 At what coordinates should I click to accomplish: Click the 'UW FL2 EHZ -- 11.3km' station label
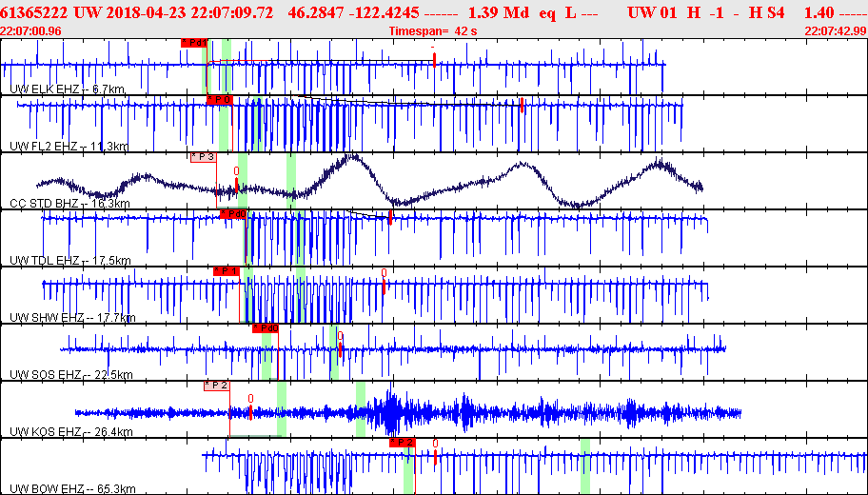[69, 147]
